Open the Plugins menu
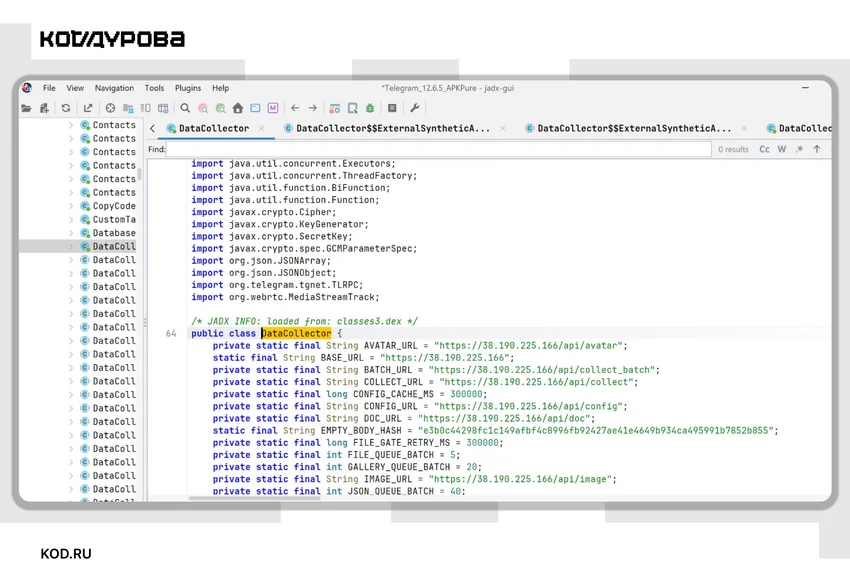This screenshot has height=582, width=850. point(188,88)
